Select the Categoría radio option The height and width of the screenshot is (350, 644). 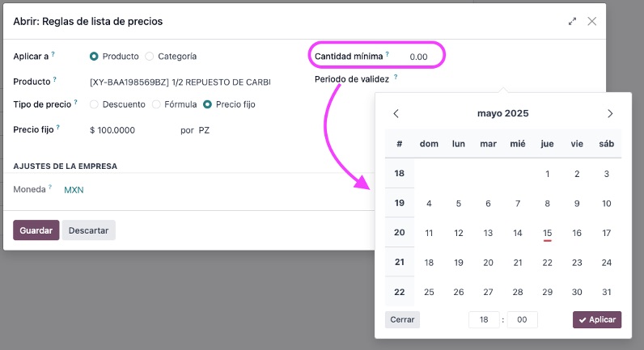150,57
